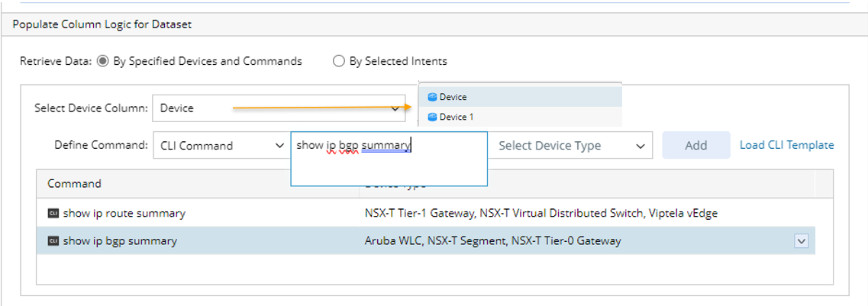Choose Device 1 from the dropdown list
This screenshot has width=868, height=306.
[x=457, y=117]
